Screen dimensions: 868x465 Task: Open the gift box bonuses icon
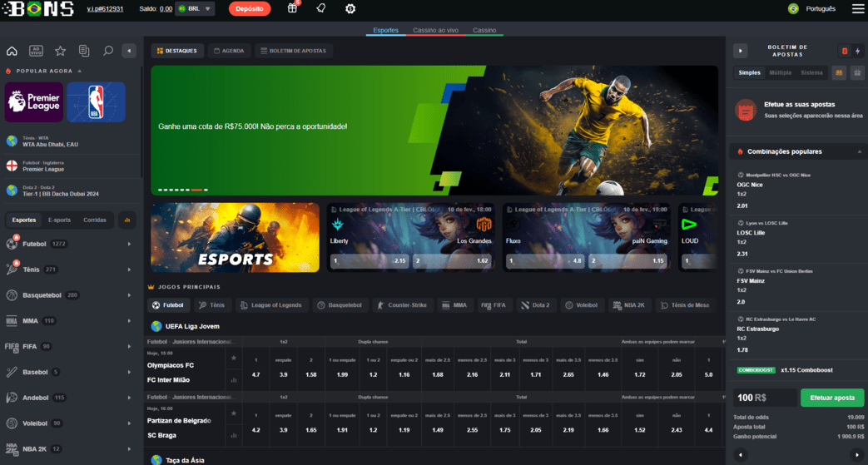click(292, 8)
